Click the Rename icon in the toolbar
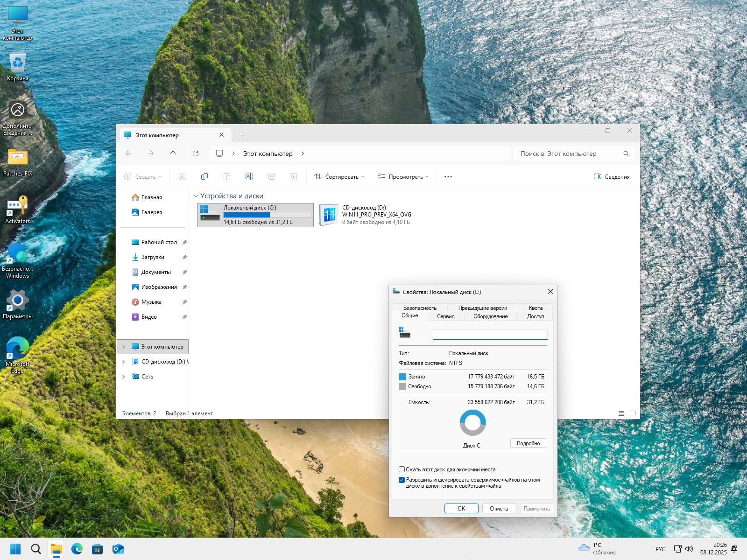The height and width of the screenshot is (560, 747). pos(249,176)
